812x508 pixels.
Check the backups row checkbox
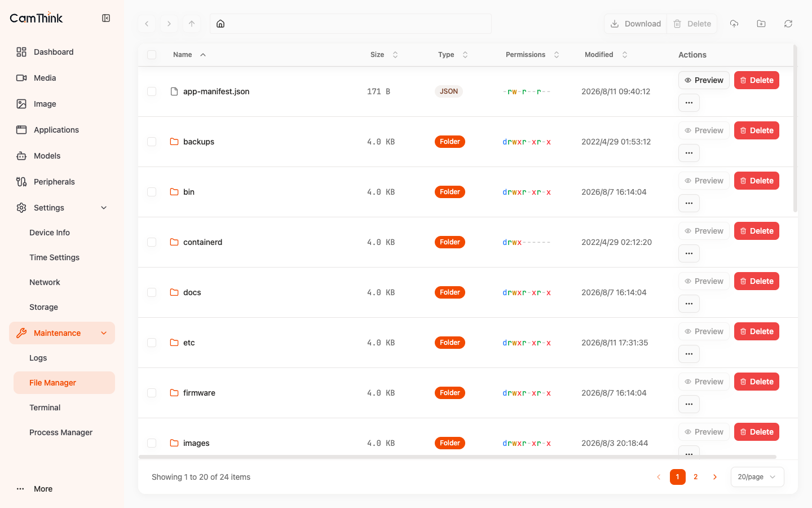coord(152,142)
